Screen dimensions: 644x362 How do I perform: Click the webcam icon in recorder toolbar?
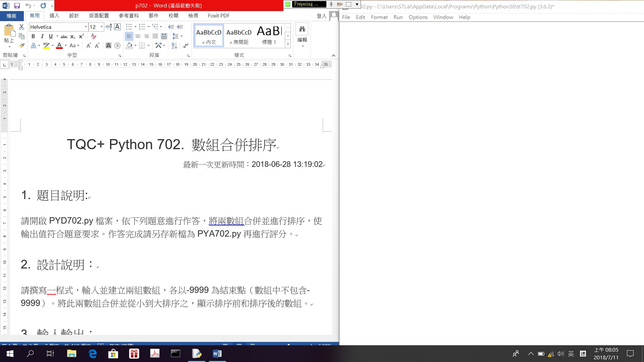340,4
